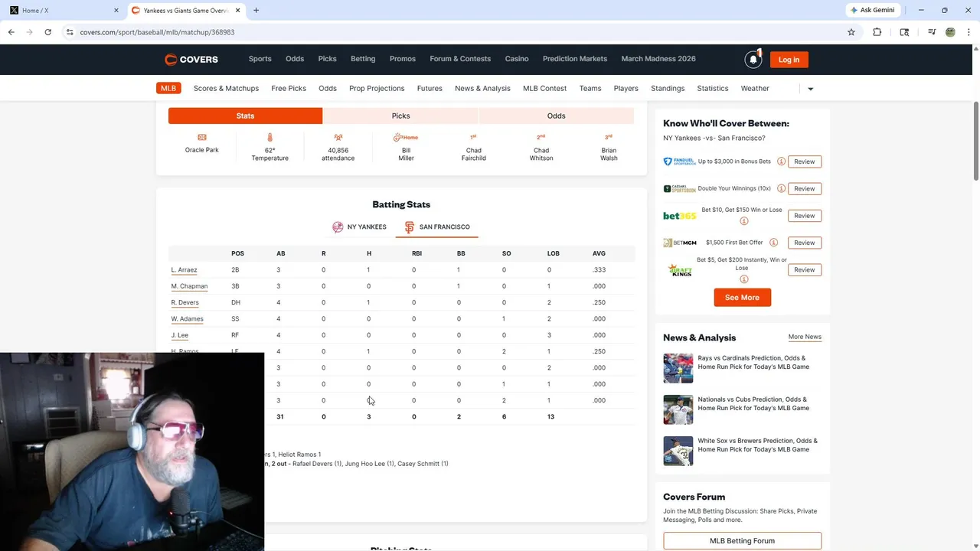Click the BetMGM logo

(x=679, y=243)
